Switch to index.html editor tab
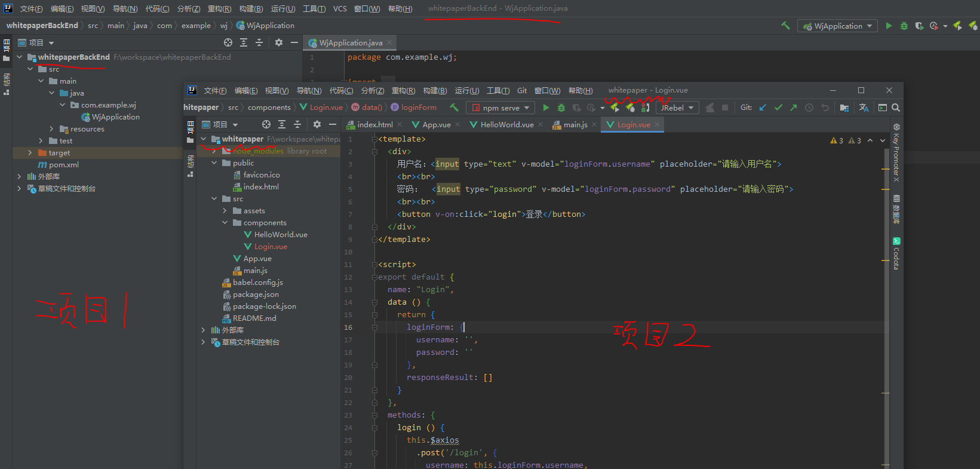The width and height of the screenshot is (980, 469). [x=375, y=124]
